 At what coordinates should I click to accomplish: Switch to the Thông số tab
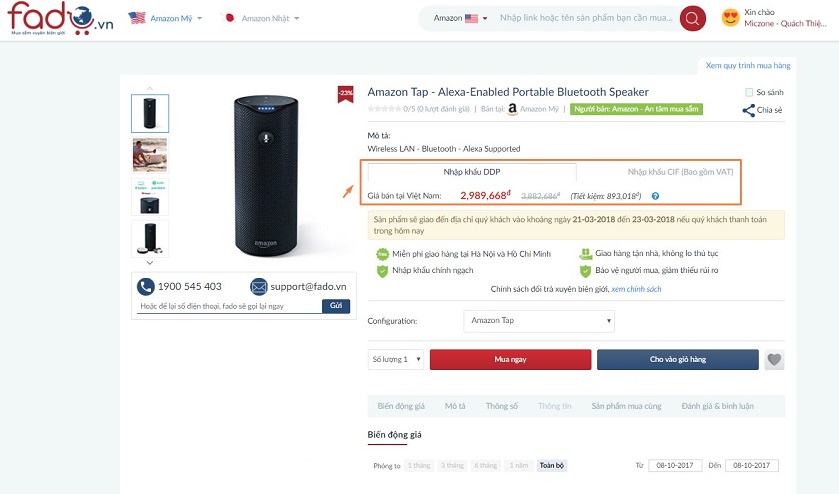(x=501, y=406)
